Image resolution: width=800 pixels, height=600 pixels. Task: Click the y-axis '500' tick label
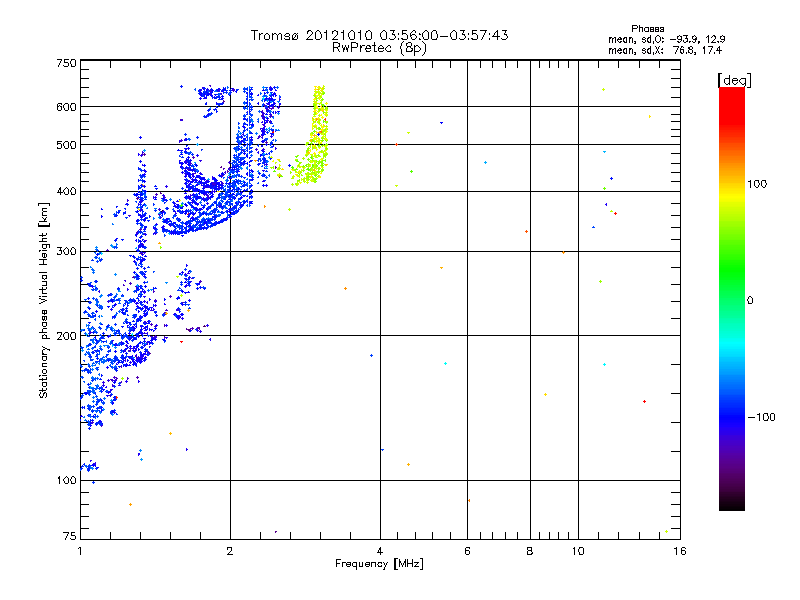pos(66,145)
